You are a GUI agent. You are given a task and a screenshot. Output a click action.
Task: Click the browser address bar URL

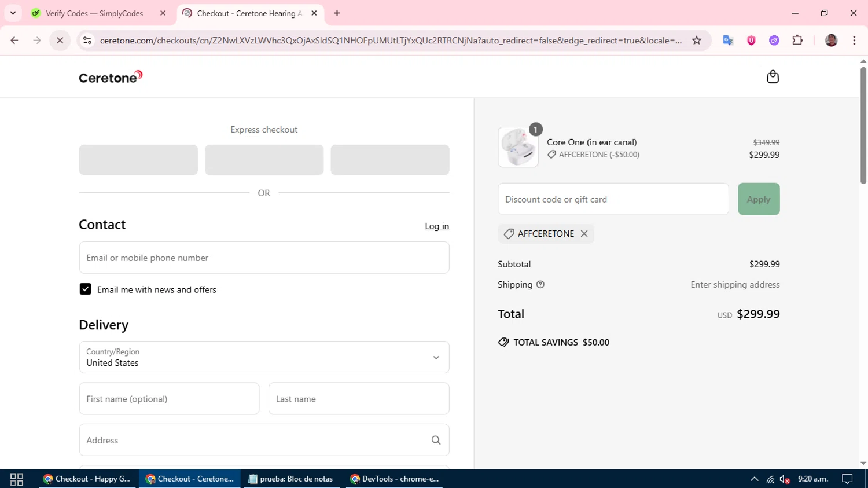(x=391, y=41)
